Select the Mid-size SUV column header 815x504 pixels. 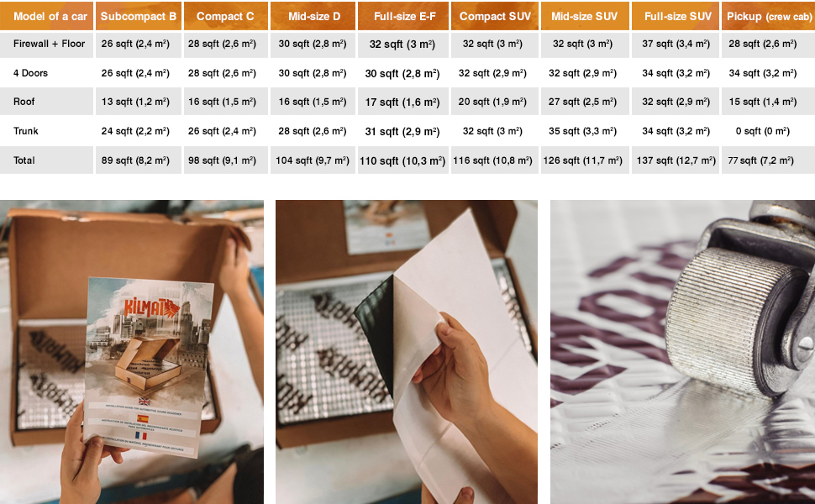click(585, 16)
